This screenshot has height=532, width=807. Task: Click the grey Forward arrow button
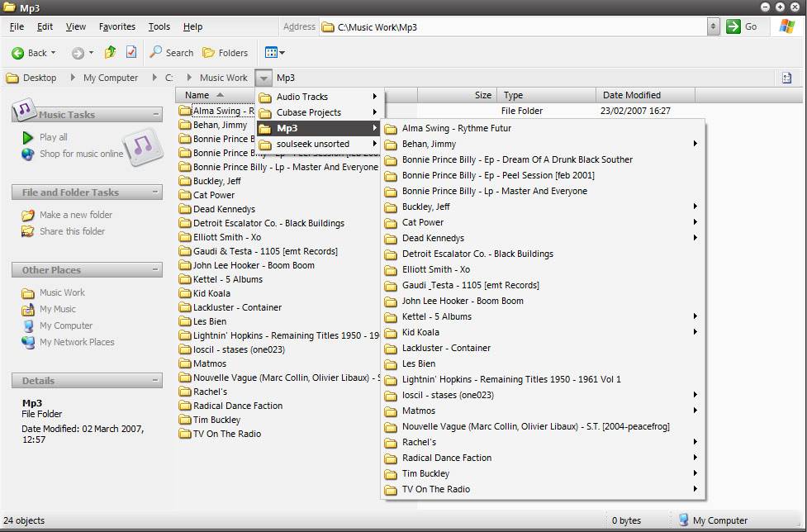pos(78,53)
